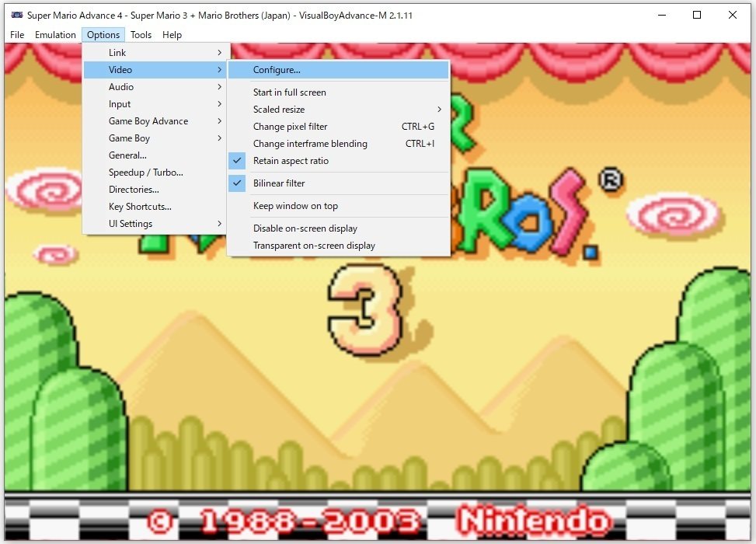Click the large 3 on the game screen
The height and width of the screenshot is (544, 756).
coord(365,309)
